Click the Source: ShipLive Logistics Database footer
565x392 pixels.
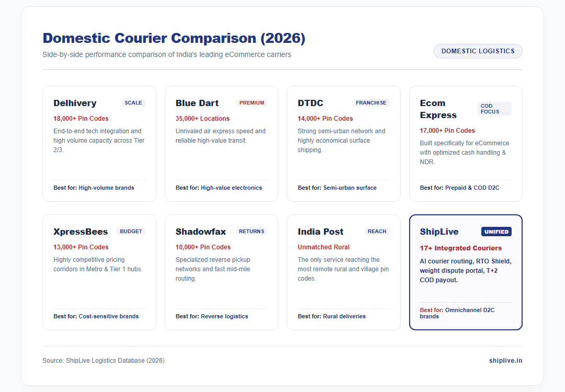(x=104, y=360)
